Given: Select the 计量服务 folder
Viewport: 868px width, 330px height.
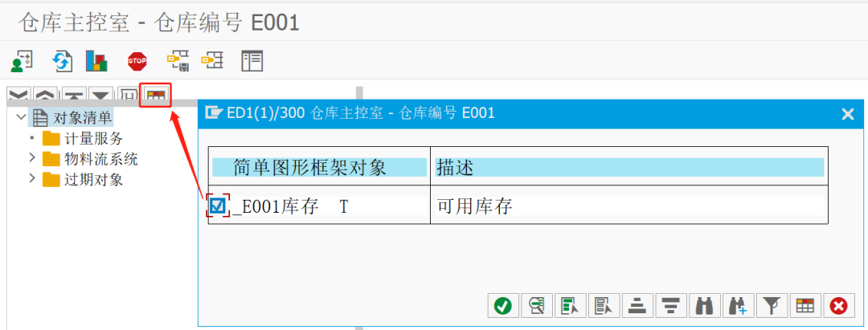Looking at the screenshot, I should (93, 138).
